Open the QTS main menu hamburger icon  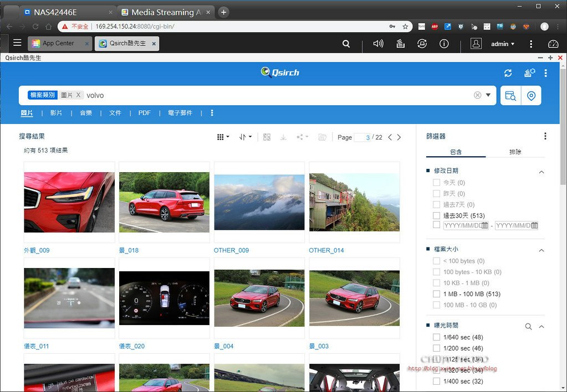tap(17, 43)
